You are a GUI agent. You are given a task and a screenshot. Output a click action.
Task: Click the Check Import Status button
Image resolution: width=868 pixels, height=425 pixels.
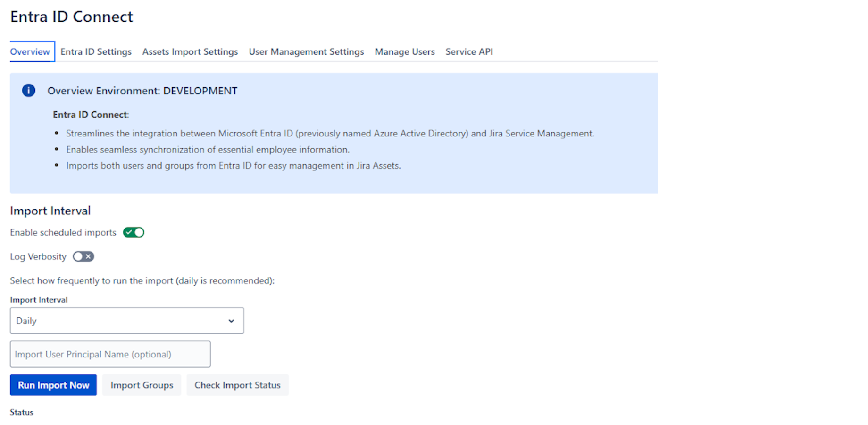tap(238, 385)
